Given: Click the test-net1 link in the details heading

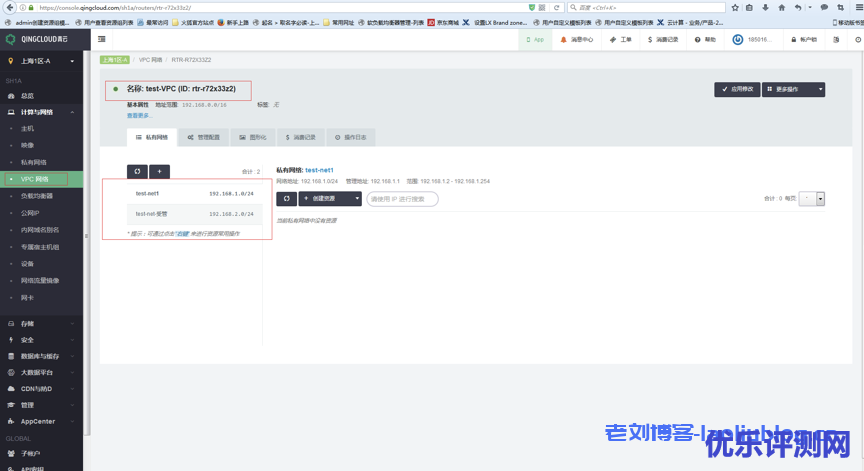Looking at the screenshot, I should [x=319, y=170].
